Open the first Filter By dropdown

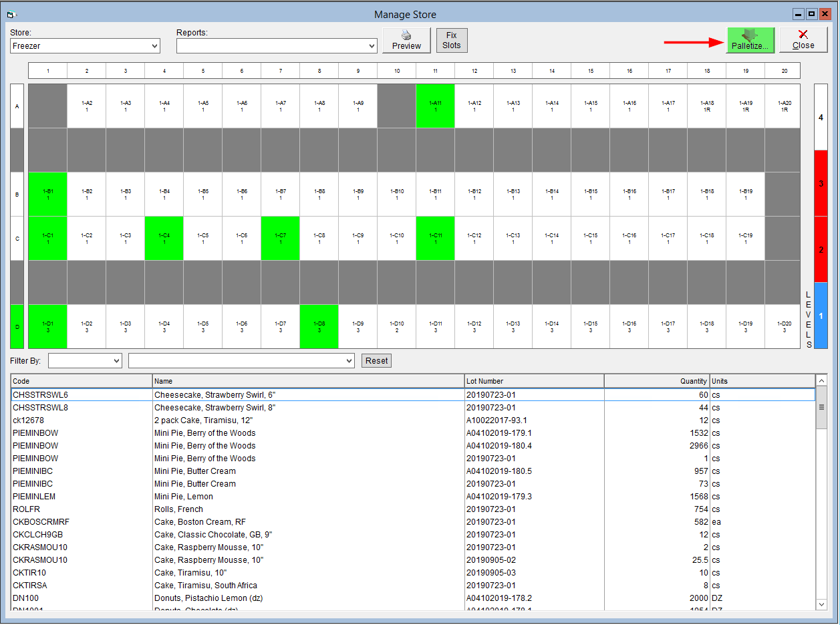pos(85,361)
